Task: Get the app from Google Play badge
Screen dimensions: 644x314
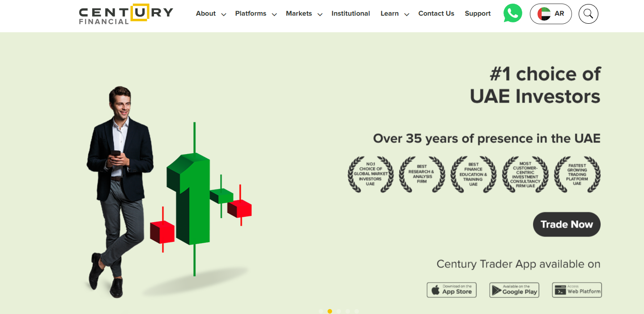Action: 514,290
